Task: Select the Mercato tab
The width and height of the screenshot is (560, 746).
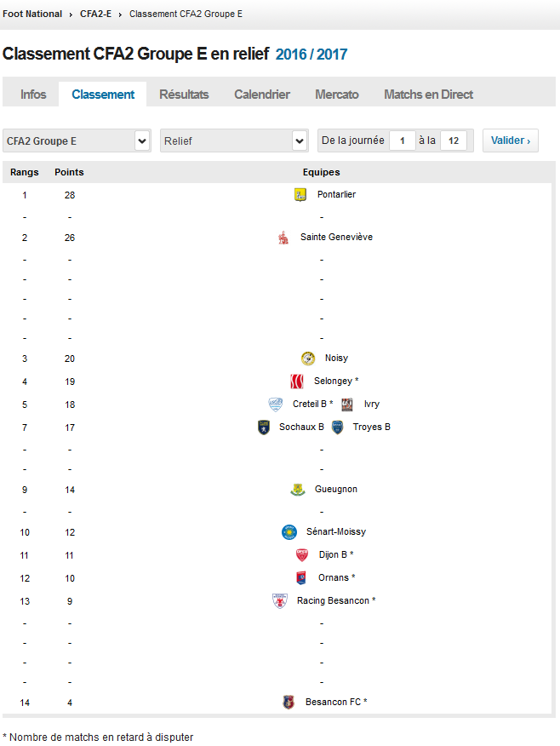Action: [337, 95]
